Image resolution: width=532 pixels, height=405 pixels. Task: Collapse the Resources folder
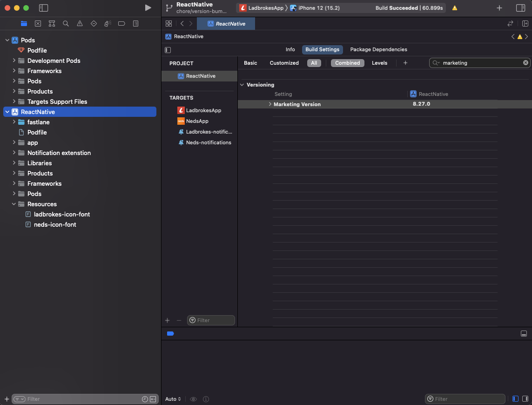point(14,204)
